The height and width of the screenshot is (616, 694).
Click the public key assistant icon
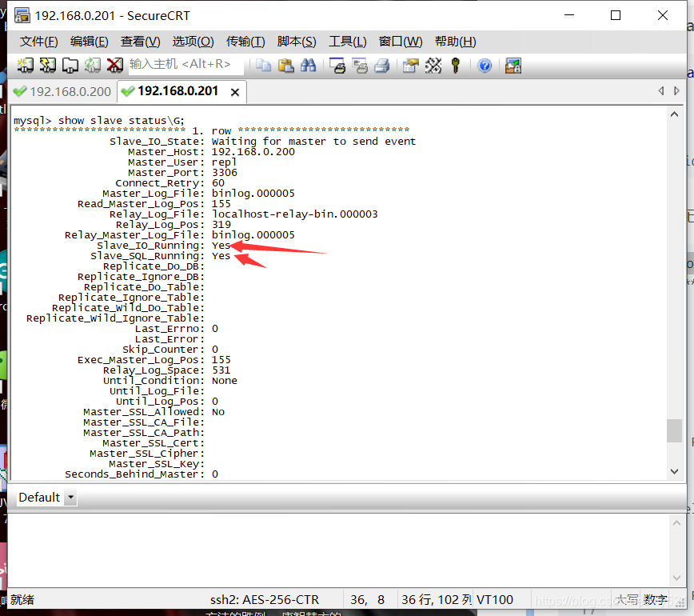(x=456, y=66)
